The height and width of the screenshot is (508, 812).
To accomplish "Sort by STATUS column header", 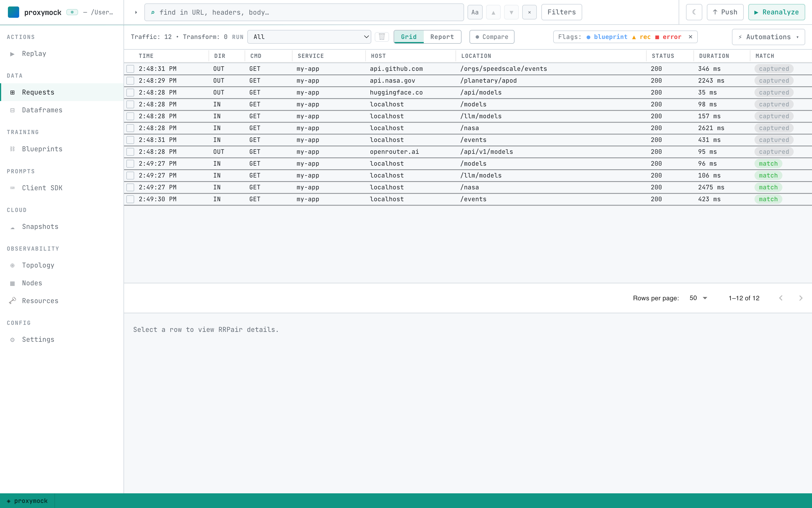I will 663,56.
